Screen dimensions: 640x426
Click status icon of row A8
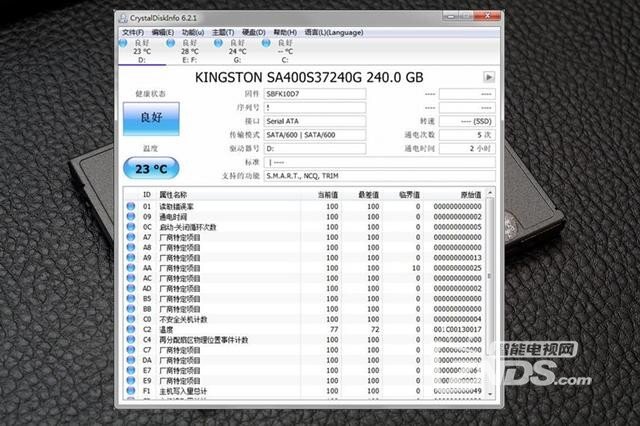point(131,247)
